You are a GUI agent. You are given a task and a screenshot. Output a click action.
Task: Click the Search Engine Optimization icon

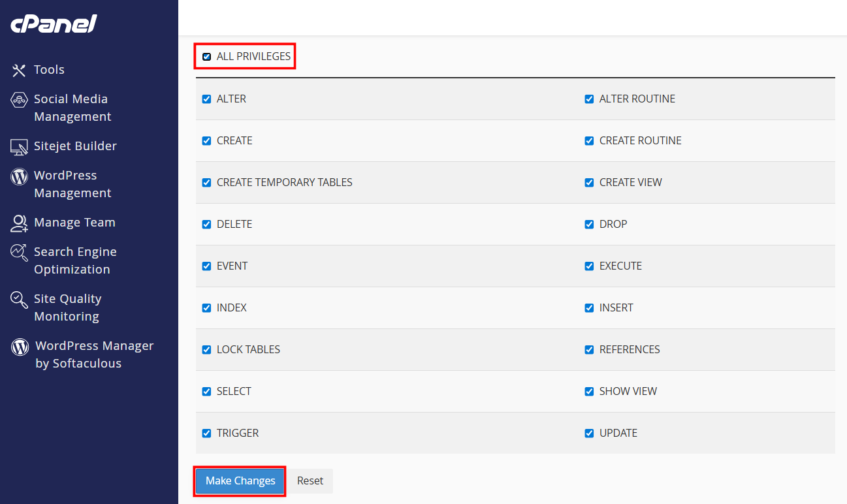[x=19, y=253]
